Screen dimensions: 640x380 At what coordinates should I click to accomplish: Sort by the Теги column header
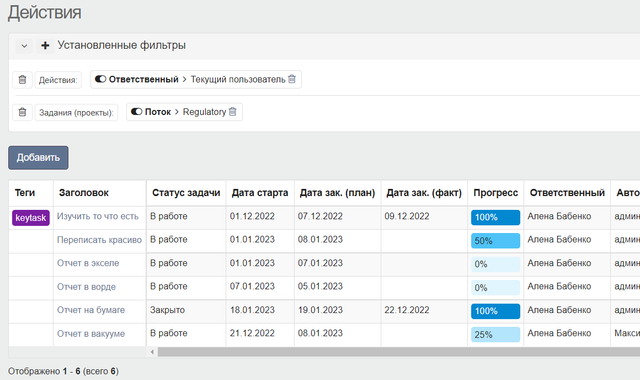coord(25,193)
